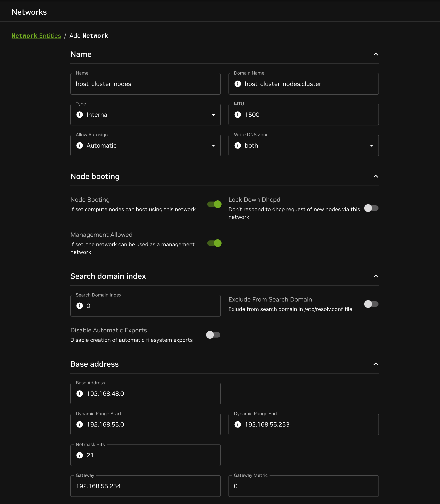Open the Type dropdown showing Internal

145,115
